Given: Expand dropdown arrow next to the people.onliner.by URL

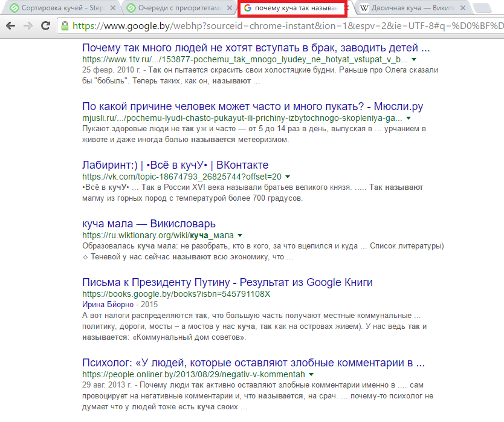Looking at the screenshot, I should coord(311,375).
